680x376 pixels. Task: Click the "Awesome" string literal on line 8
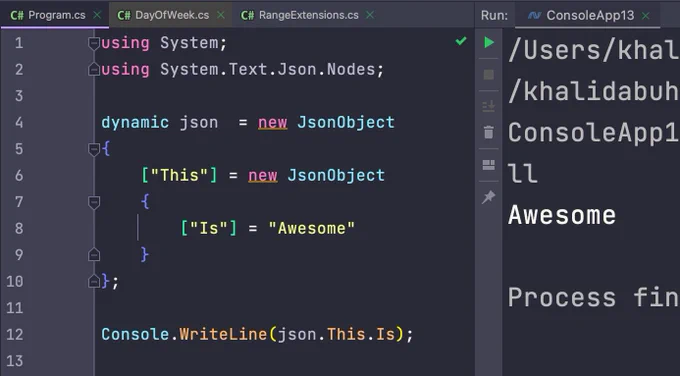[311, 229]
